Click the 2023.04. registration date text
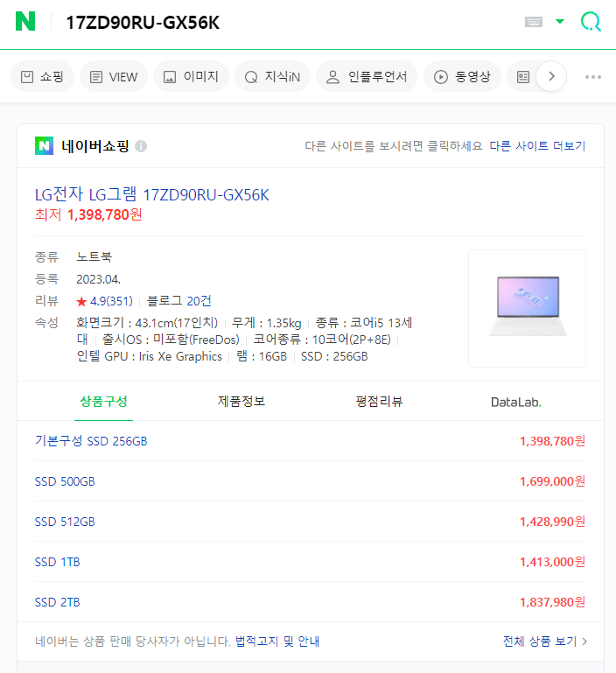Screen dimensions: 616x673 pos(98,279)
